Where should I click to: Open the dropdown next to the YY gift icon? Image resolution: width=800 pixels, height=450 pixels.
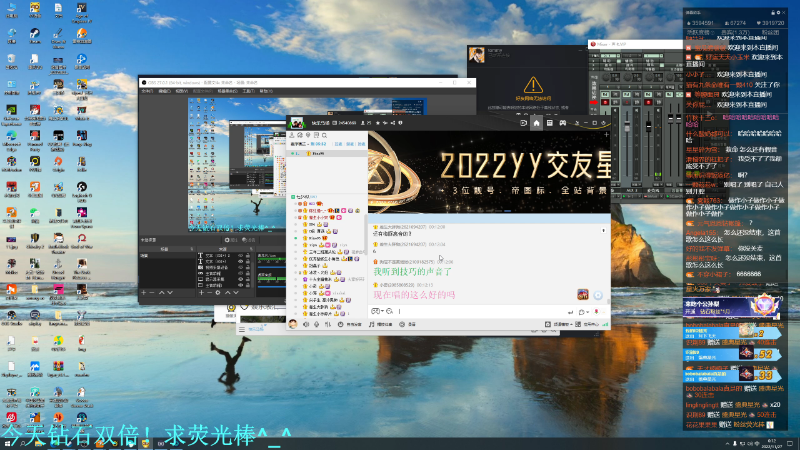[588, 312]
